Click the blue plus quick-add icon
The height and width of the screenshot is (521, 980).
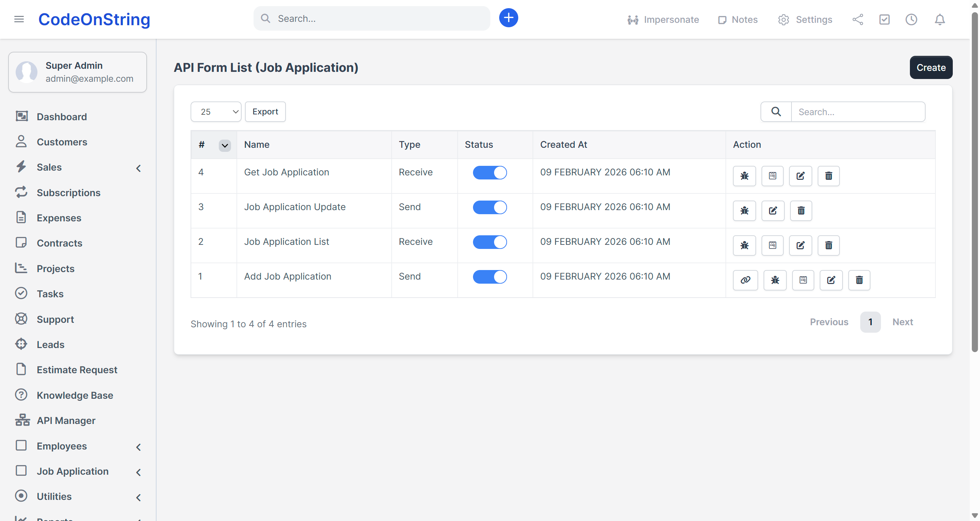pos(508,18)
